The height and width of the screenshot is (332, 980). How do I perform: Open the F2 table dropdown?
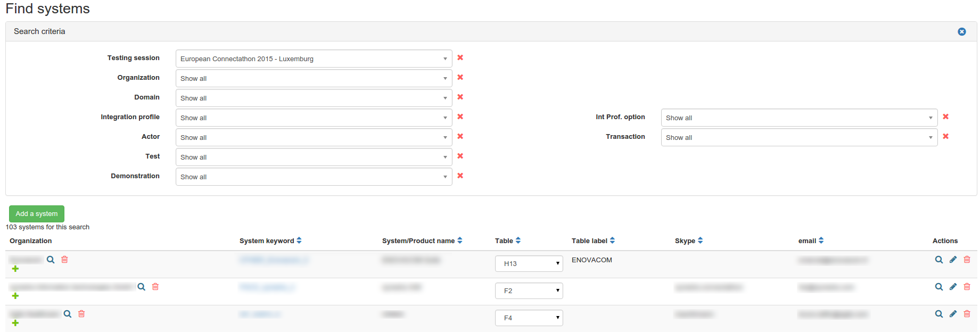(x=529, y=290)
